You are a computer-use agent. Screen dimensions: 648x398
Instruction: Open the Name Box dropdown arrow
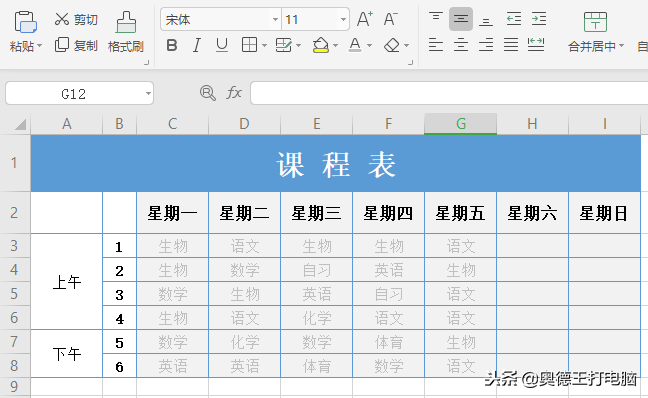click(148, 94)
